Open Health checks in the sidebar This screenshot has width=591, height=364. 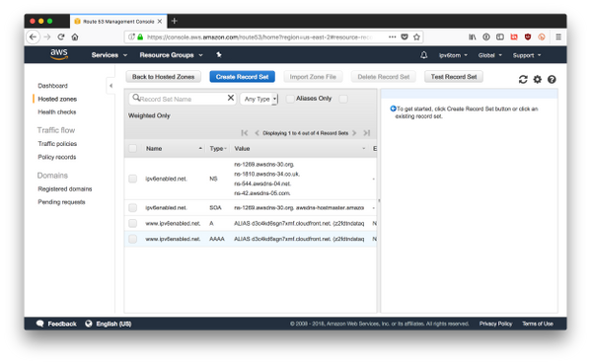pos(57,111)
